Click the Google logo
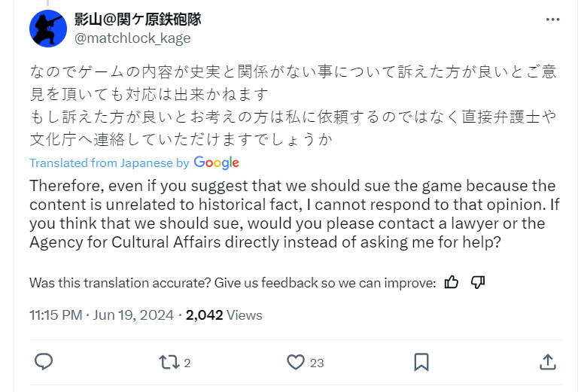 coord(216,163)
